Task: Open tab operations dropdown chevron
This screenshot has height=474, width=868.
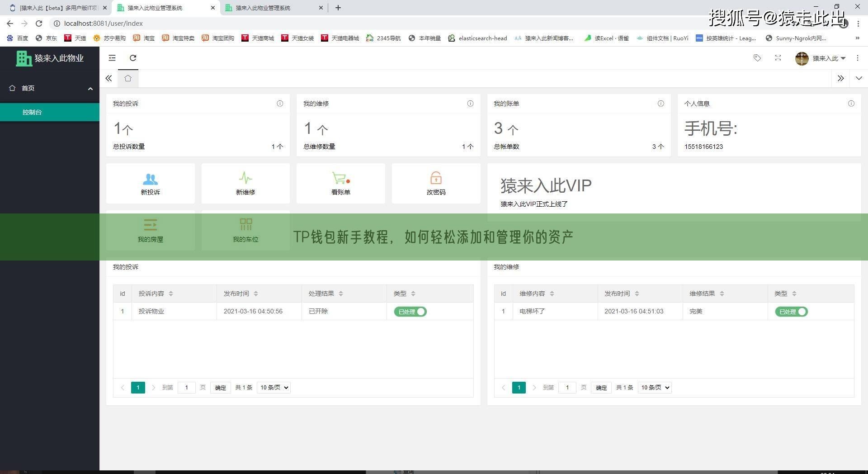Action: [x=859, y=78]
